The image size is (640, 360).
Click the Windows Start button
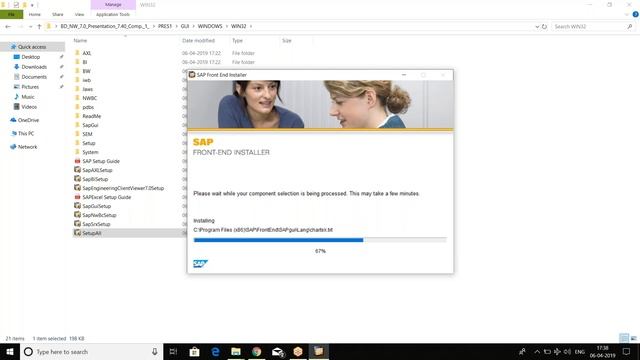click(10, 351)
